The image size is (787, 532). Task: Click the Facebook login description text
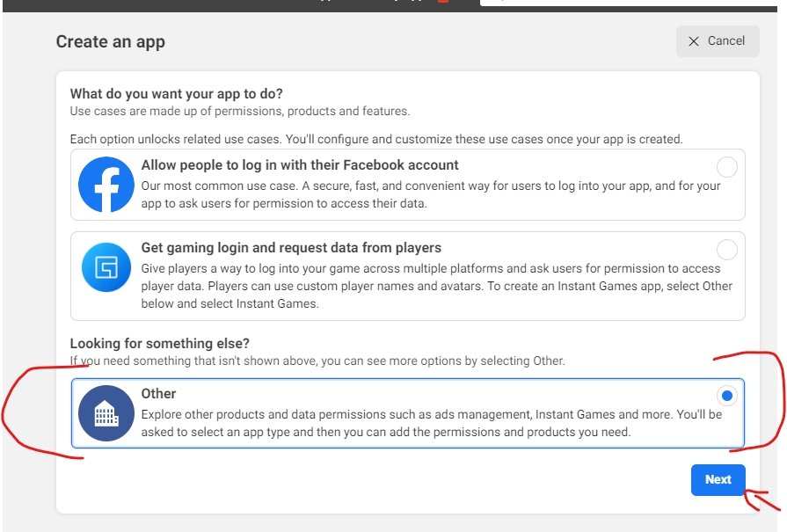tap(431, 194)
